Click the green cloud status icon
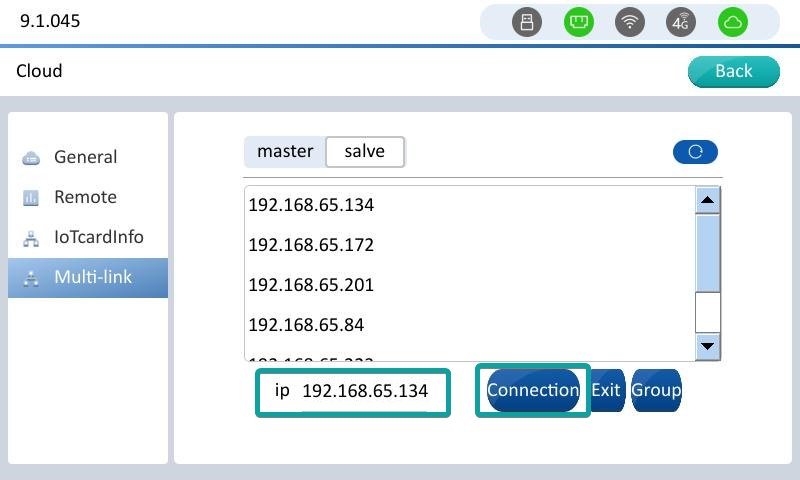Screen dimensions: 800x480 point(732,22)
